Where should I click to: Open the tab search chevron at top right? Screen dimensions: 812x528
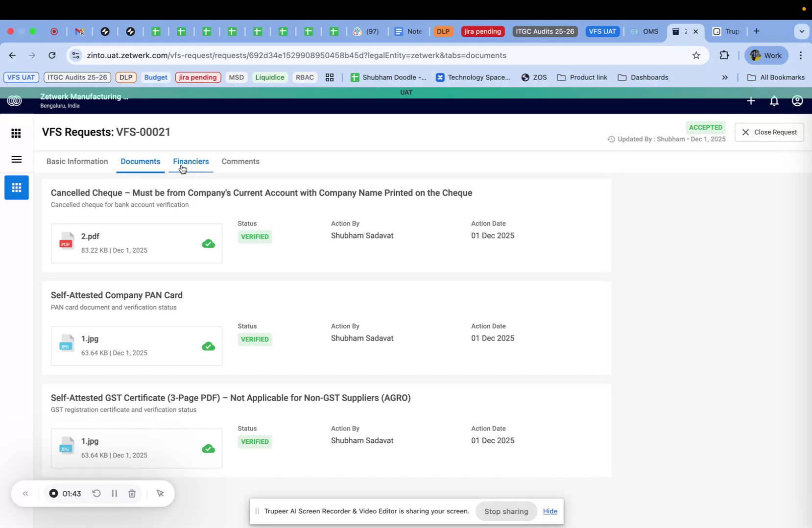(x=802, y=31)
